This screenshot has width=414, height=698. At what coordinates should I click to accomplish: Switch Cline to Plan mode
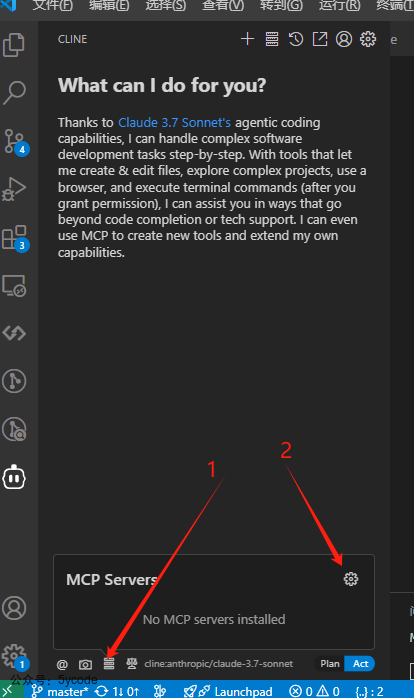point(330,664)
